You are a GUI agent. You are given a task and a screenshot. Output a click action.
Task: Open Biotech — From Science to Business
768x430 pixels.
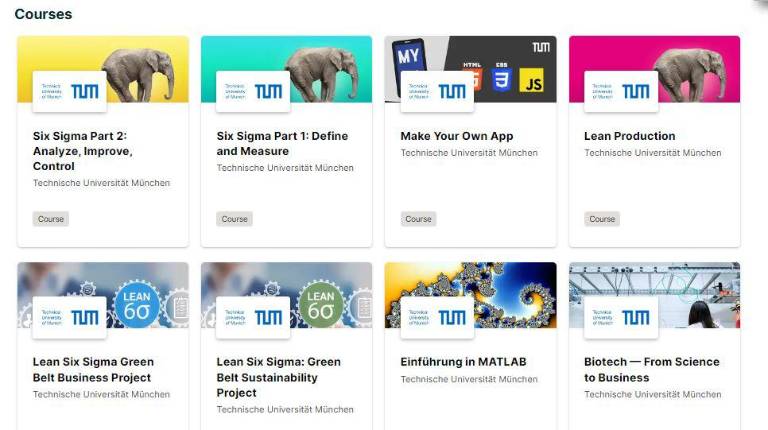[x=652, y=370]
